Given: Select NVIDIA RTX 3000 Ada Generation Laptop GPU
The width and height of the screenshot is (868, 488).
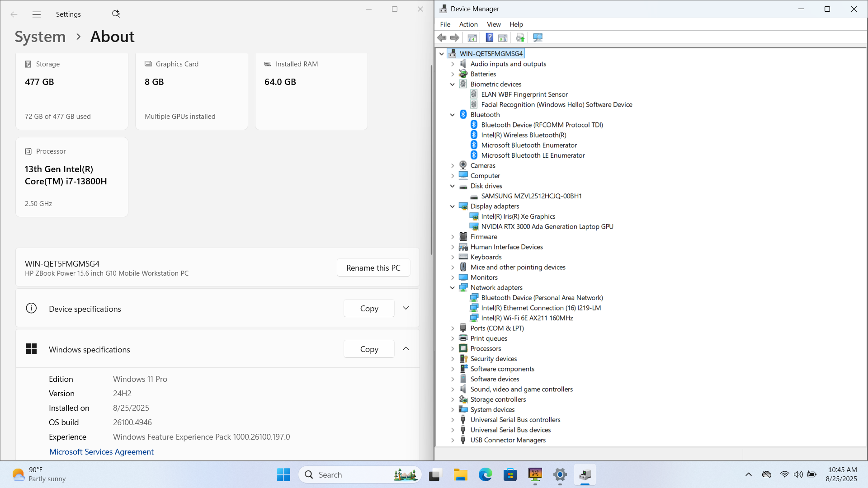Looking at the screenshot, I should 547,227.
